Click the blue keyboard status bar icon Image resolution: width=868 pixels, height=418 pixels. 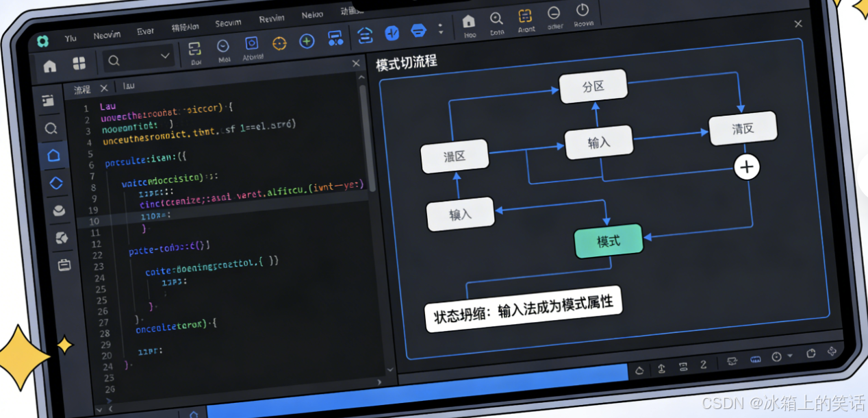756,359
